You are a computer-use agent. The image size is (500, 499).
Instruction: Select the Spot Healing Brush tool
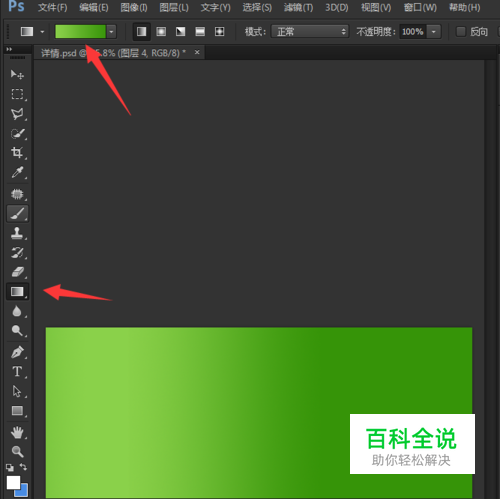coord(17,194)
